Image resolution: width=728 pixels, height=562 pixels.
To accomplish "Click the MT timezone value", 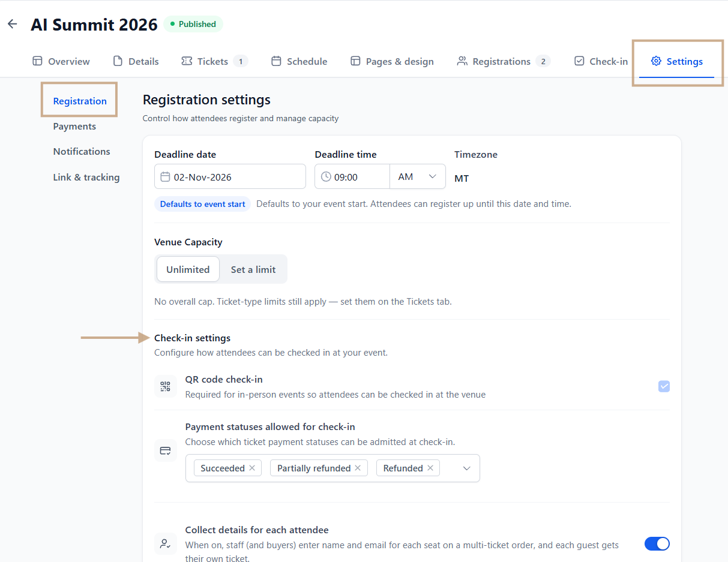I will (462, 178).
